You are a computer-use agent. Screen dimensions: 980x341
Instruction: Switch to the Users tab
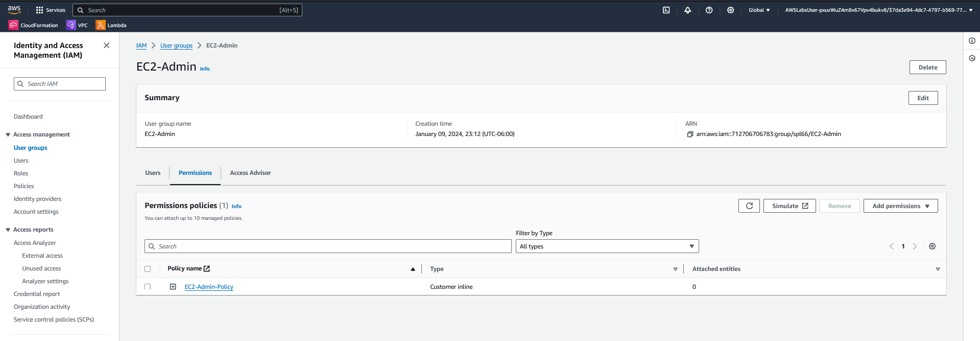coord(153,173)
